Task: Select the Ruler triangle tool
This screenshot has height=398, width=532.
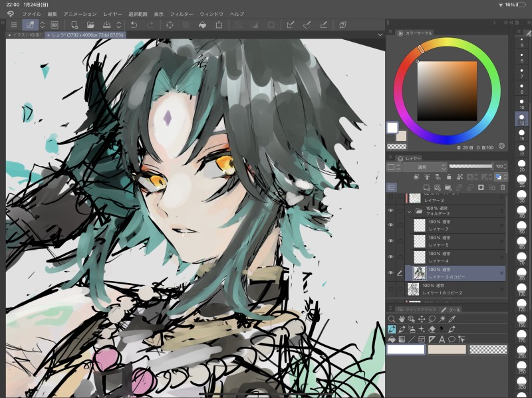Action: (x=432, y=339)
